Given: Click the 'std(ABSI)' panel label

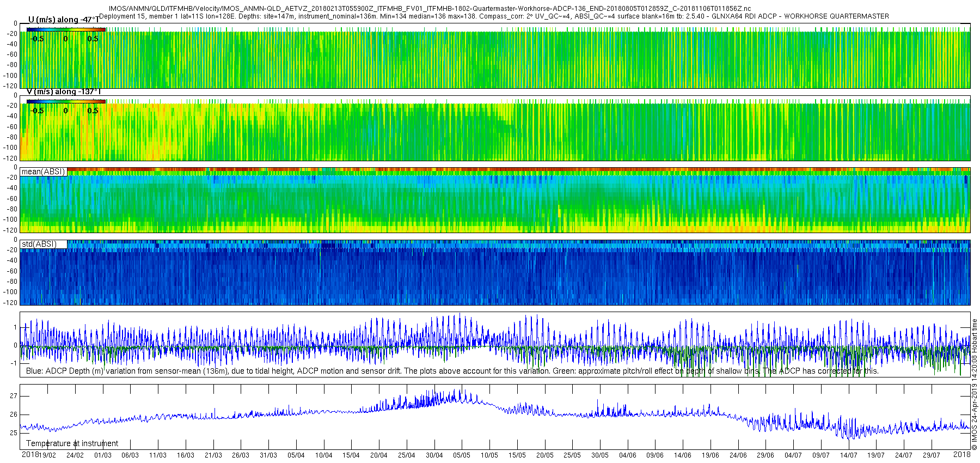Looking at the screenshot, I should click(39, 244).
